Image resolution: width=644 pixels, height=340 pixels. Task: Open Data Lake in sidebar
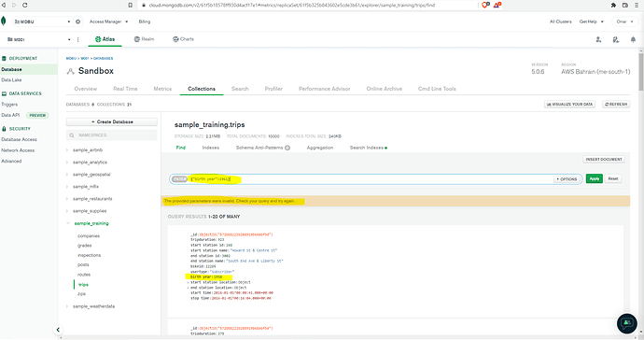[11, 80]
